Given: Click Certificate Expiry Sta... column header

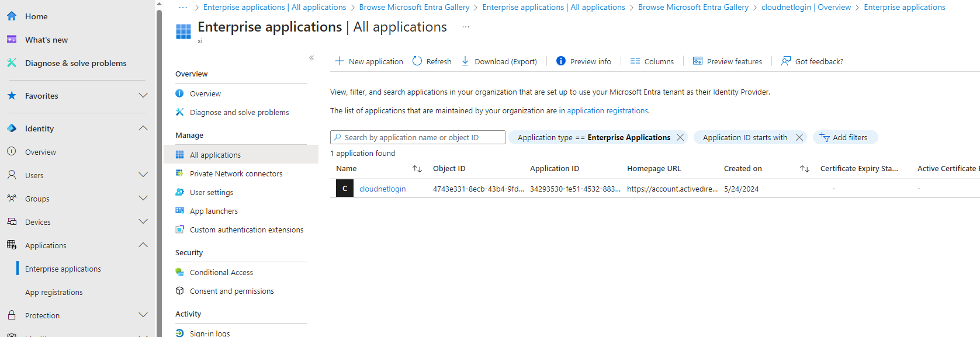Looking at the screenshot, I should tap(859, 168).
